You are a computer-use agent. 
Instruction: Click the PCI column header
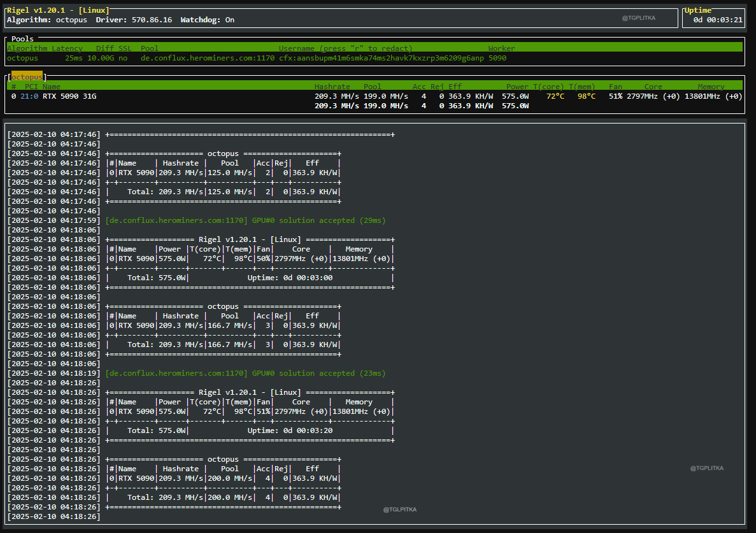click(31, 87)
